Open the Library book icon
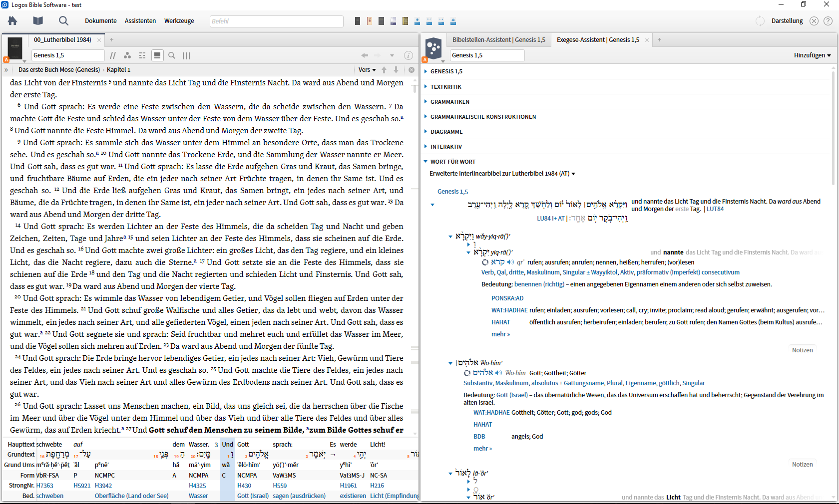The width and height of the screenshot is (839, 504). pyautogui.click(x=38, y=20)
